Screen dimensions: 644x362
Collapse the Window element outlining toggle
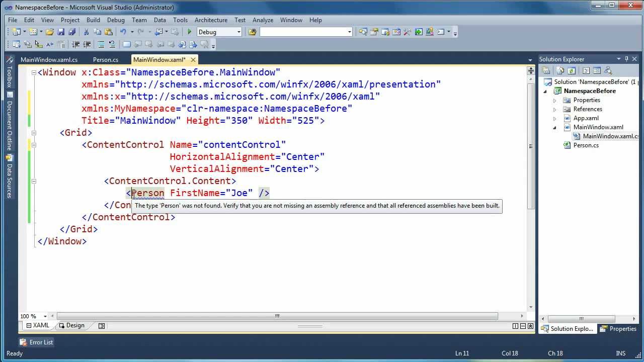(34, 72)
